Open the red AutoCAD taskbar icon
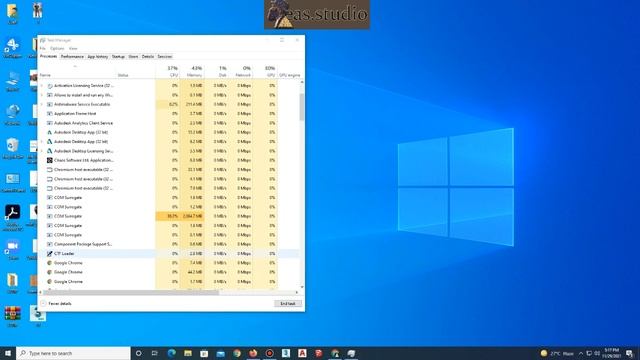Viewport: 640px width, 360px height. (x=302, y=353)
